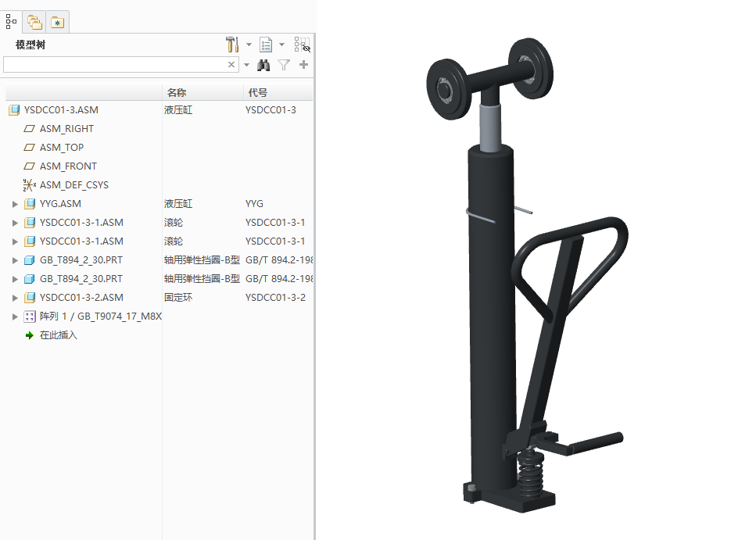Screen dimensions: 756x540
Task: Click the ASM_TOP plane icon
Action: click(30, 148)
